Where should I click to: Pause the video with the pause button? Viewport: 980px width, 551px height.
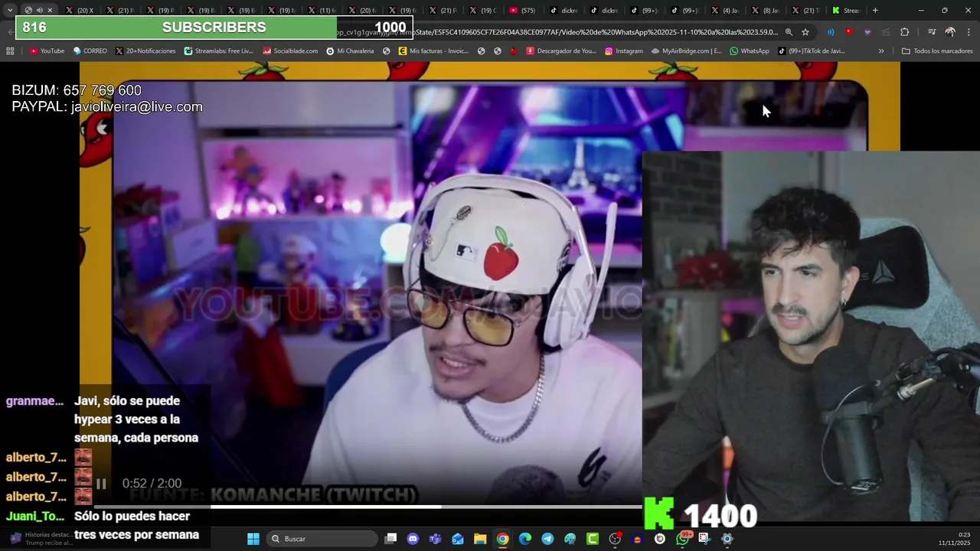tap(101, 484)
